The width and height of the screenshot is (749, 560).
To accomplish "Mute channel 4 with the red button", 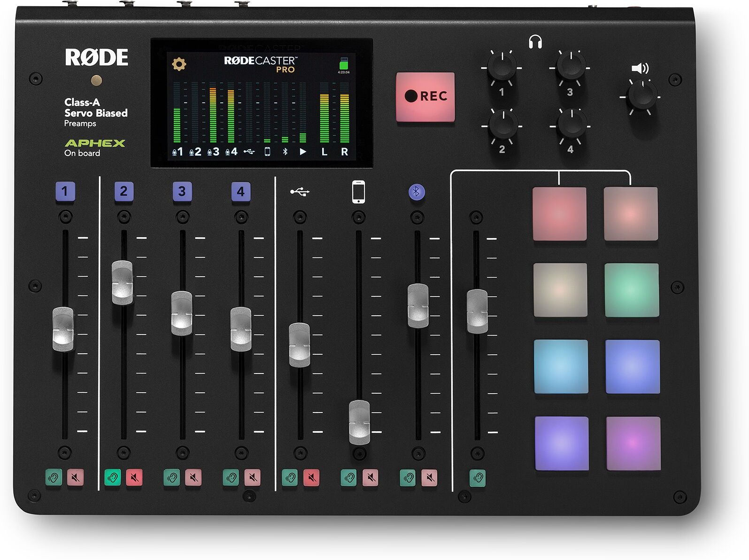I will pyautogui.click(x=252, y=478).
